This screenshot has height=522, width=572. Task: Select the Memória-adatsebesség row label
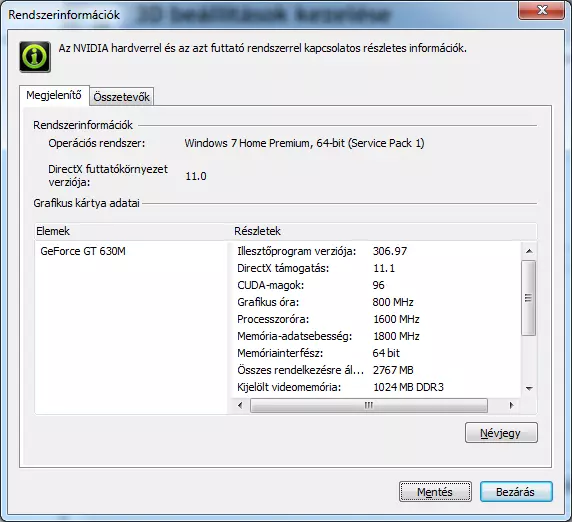tap(294, 336)
